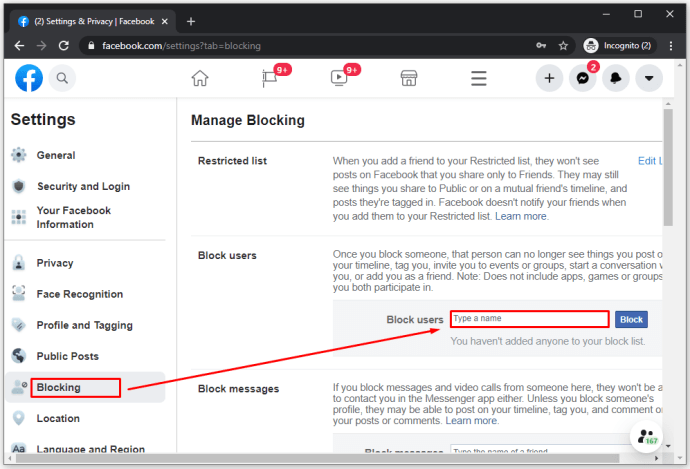Open the new message people bubble
Screen dimensions: 690x469
click(647, 437)
